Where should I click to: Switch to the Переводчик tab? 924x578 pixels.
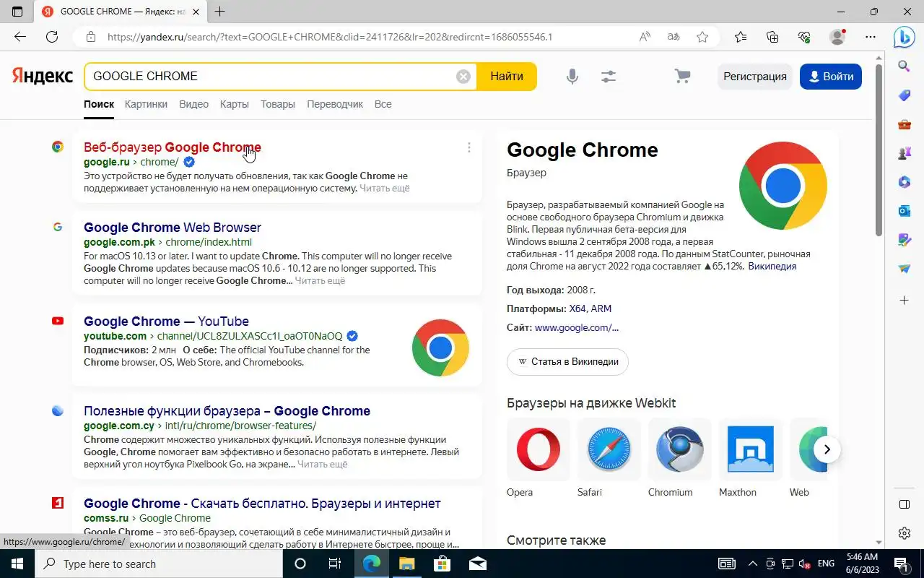(335, 104)
